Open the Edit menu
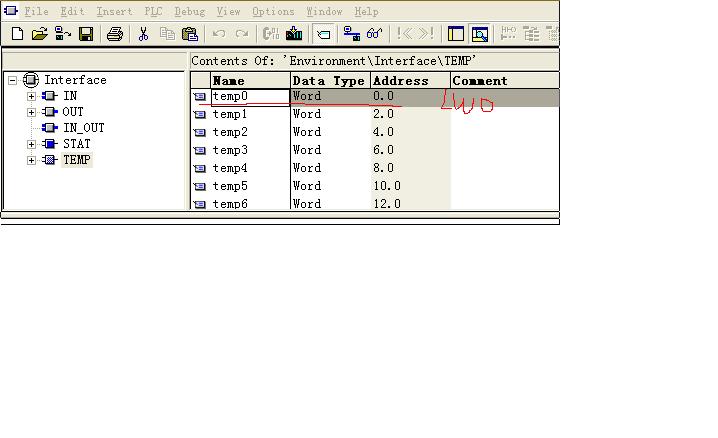 pyautogui.click(x=72, y=11)
